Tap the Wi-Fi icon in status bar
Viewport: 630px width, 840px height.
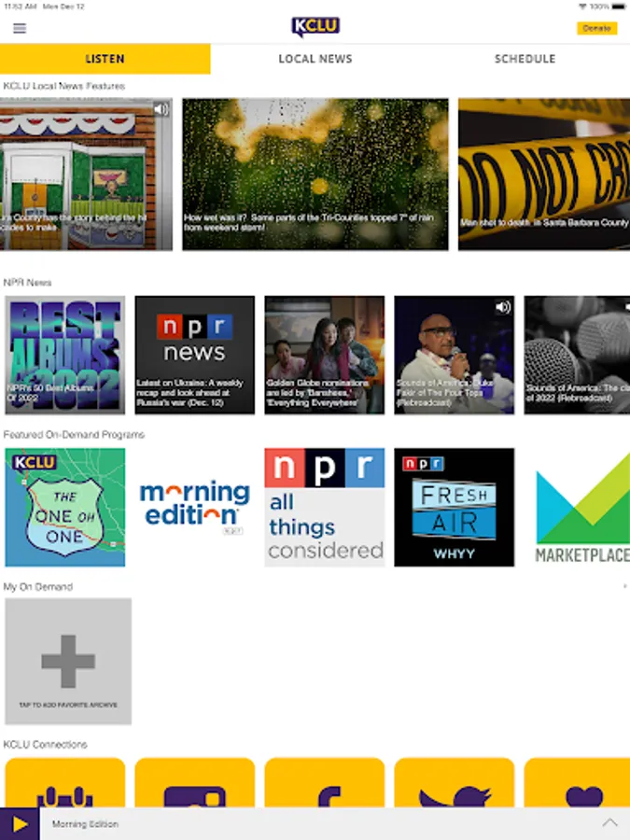(582, 7)
